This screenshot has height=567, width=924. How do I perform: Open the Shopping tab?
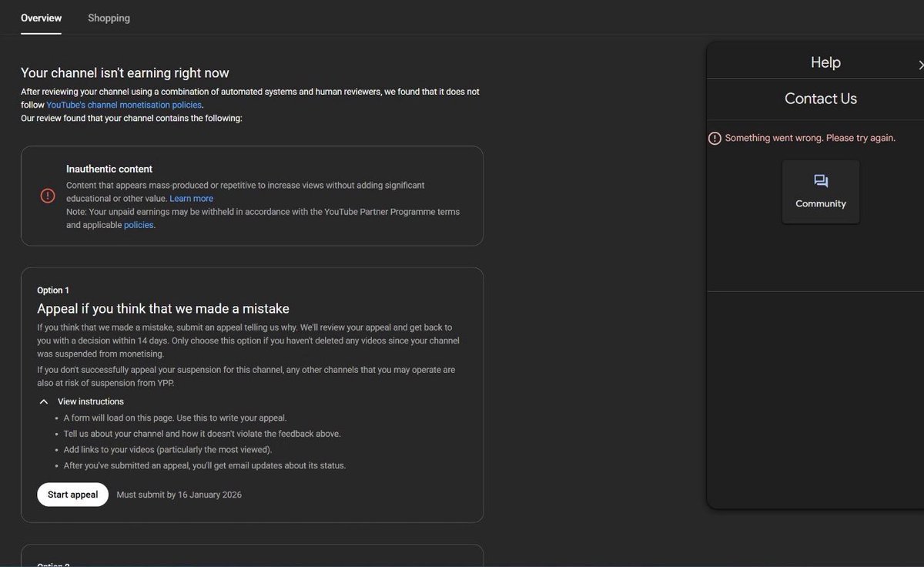click(x=109, y=18)
